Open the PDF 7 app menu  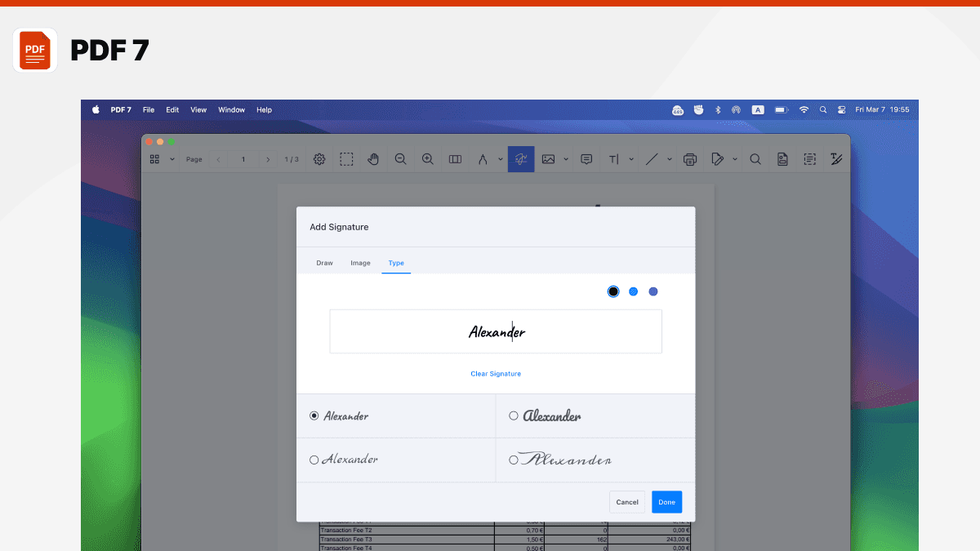(x=121, y=109)
